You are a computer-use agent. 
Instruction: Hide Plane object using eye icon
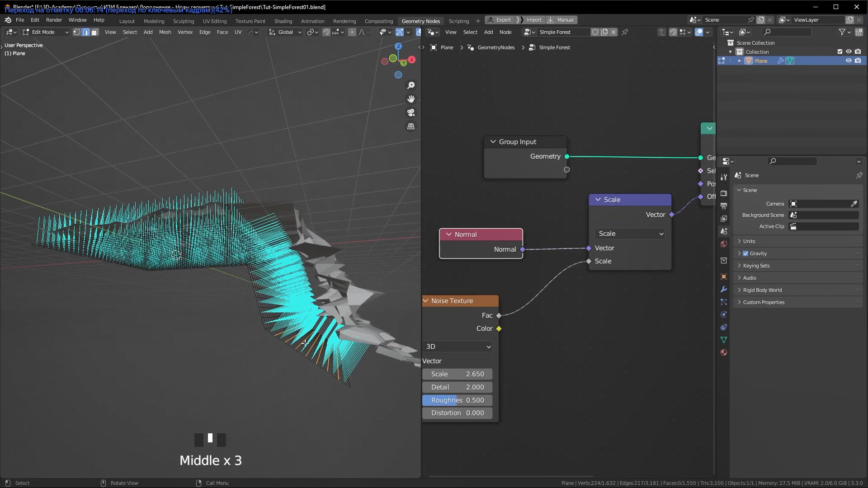(x=849, y=61)
